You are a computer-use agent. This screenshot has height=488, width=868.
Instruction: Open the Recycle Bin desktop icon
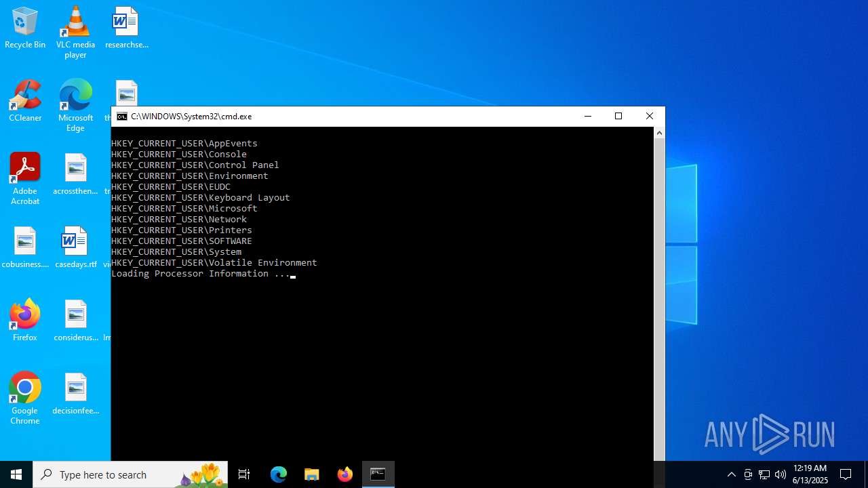click(x=25, y=28)
